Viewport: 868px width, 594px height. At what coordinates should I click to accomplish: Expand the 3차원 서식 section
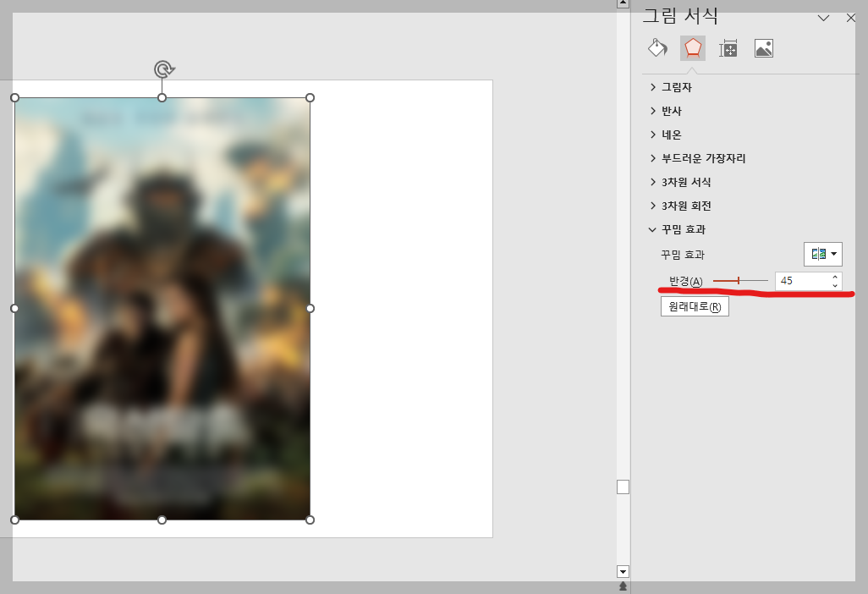(680, 182)
